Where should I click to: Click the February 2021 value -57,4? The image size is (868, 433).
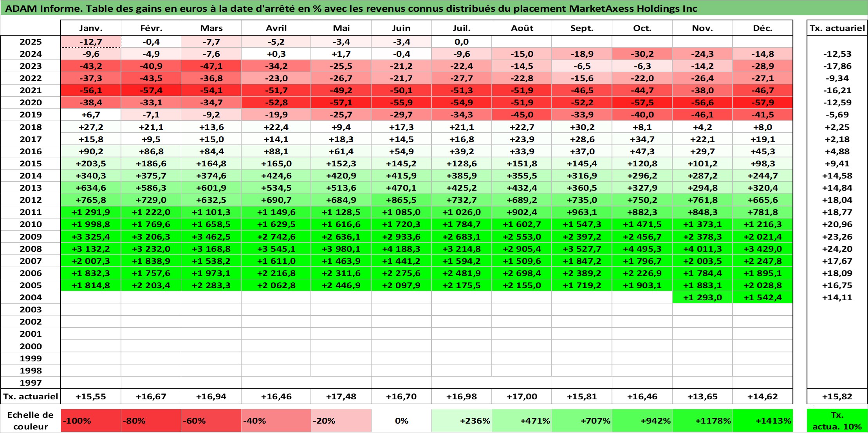pos(151,90)
